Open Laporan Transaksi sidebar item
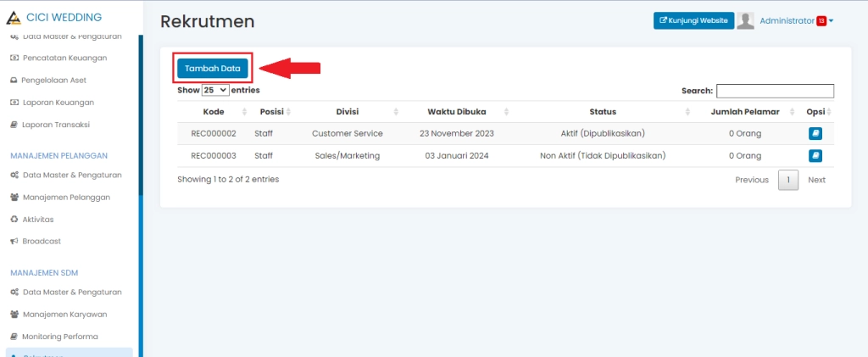The image size is (868, 357). tap(56, 125)
